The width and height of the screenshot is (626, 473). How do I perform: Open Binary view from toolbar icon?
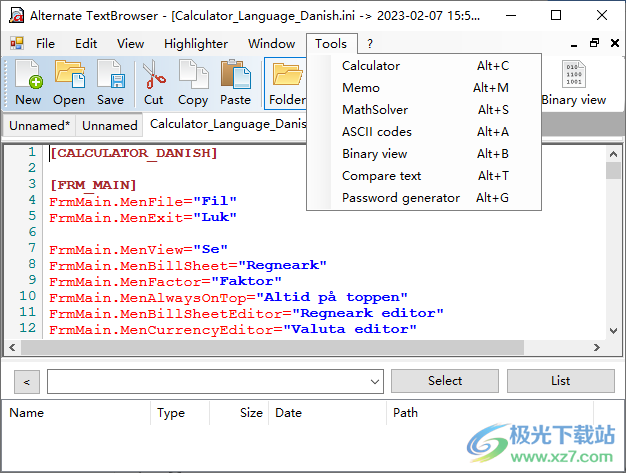574,83
